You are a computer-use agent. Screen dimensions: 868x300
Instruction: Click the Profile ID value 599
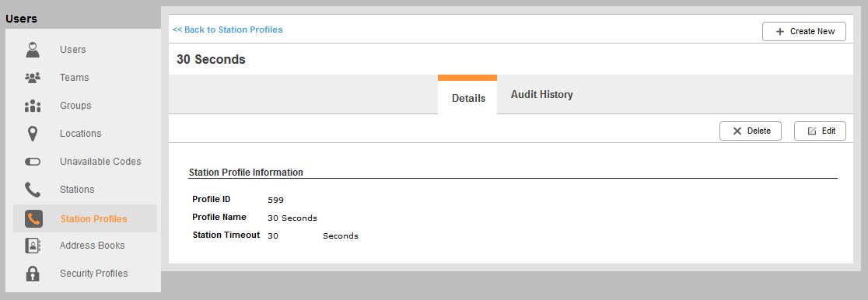point(275,200)
